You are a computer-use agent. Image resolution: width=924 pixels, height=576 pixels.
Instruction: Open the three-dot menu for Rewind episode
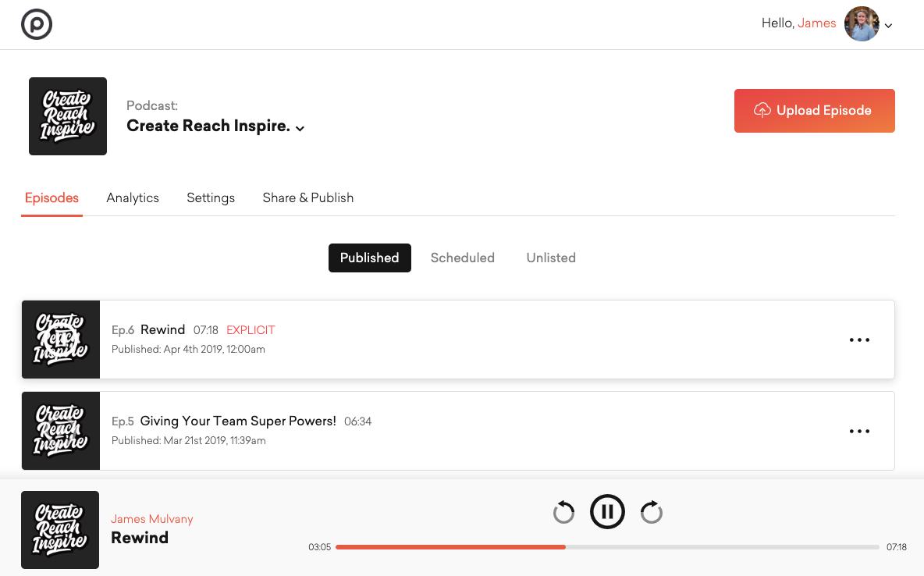859,340
